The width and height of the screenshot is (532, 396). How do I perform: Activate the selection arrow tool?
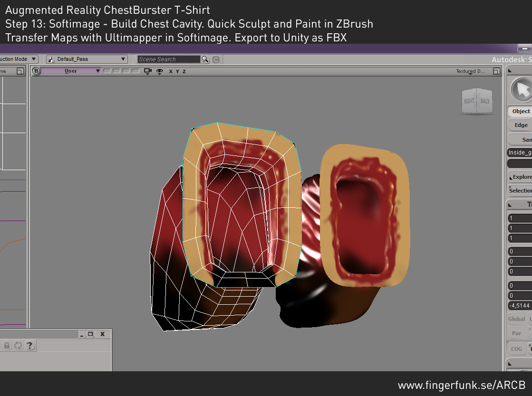522,90
